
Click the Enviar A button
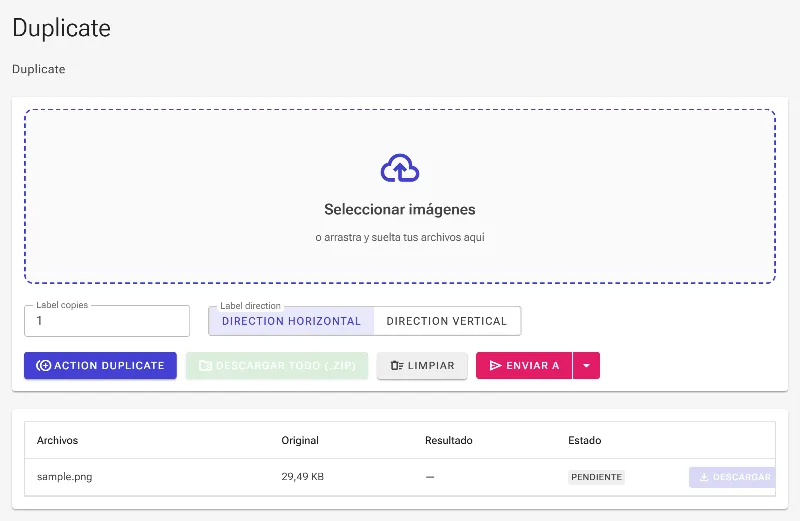point(524,365)
